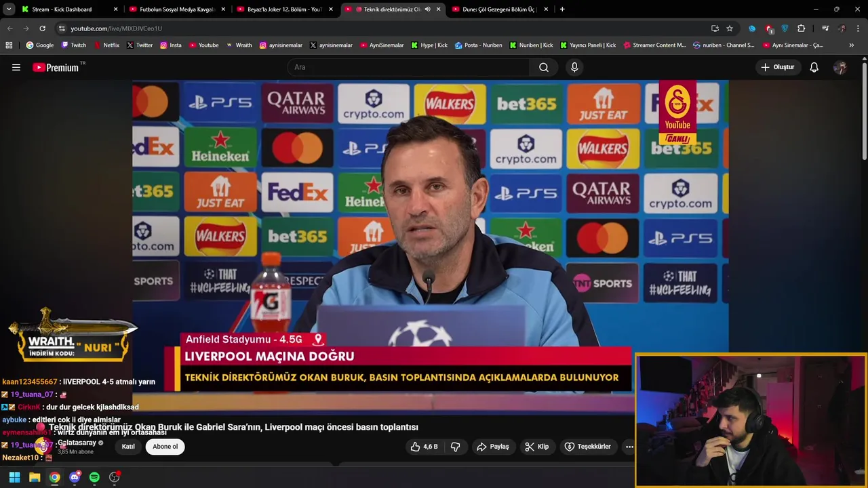This screenshot has height=488, width=868.
Task: Open YouTube notifications bell
Action: point(814,67)
